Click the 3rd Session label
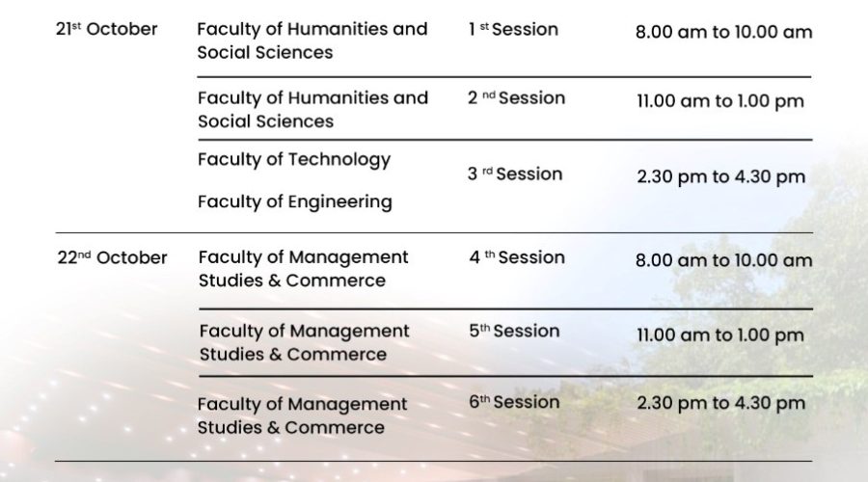This screenshot has width=868, height=482. pos(514,174)
